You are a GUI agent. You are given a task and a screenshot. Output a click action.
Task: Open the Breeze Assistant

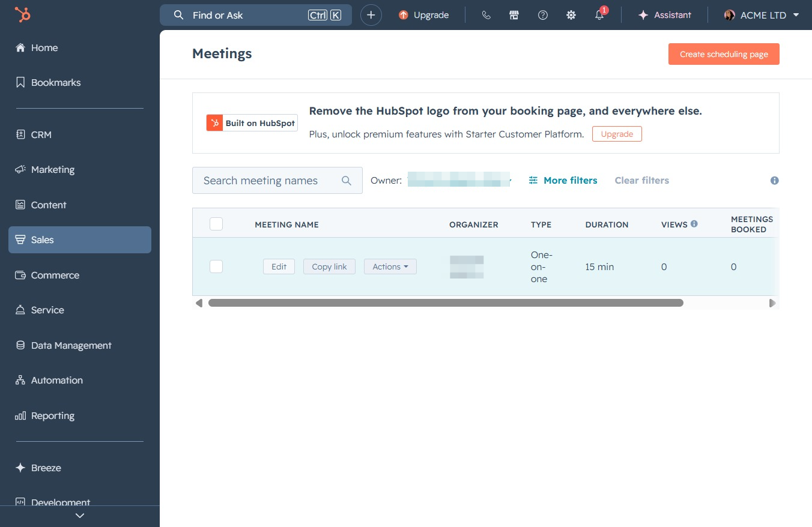click(665, 15)
